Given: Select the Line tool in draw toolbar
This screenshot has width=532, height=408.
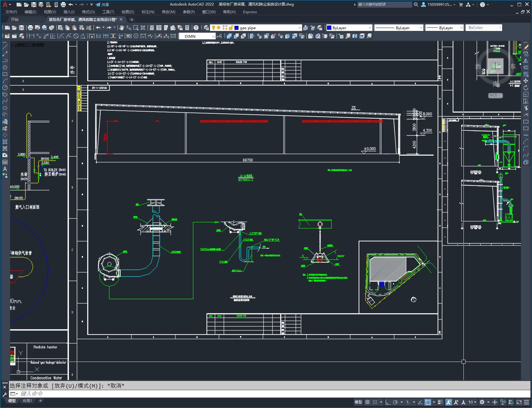Looking at the screenshot, I should point(5,47).
